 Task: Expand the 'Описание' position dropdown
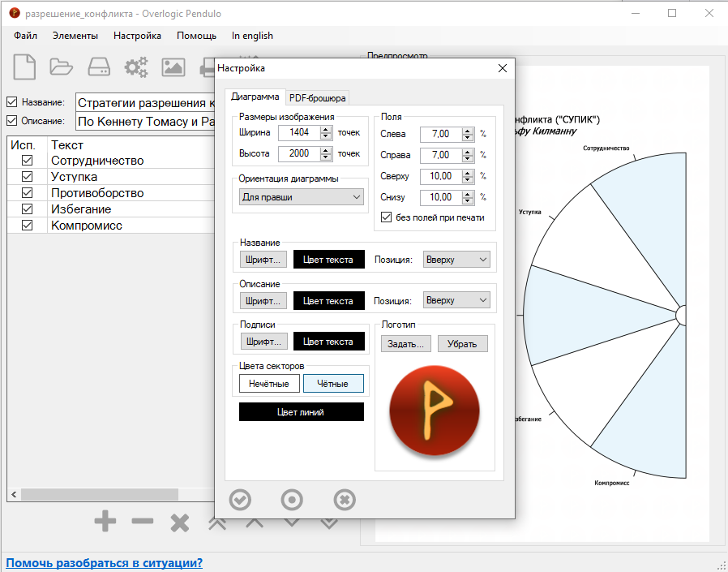(x=456, y=300)
